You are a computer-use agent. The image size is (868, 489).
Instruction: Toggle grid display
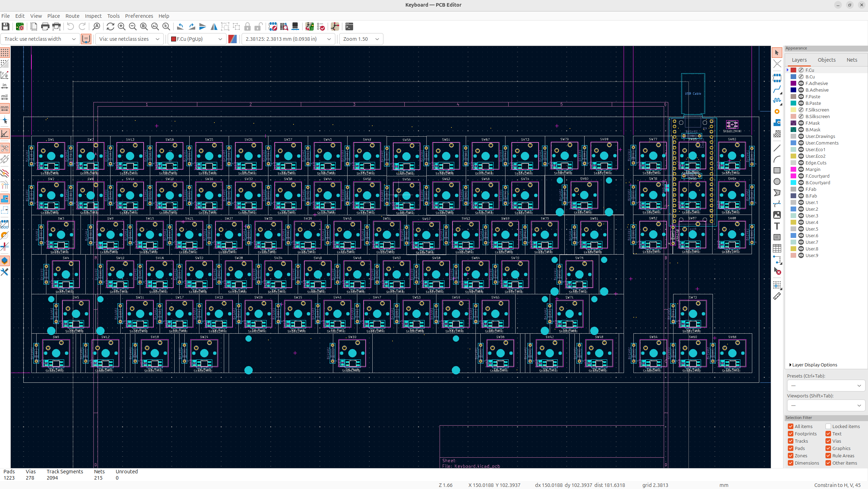point(5,53)
